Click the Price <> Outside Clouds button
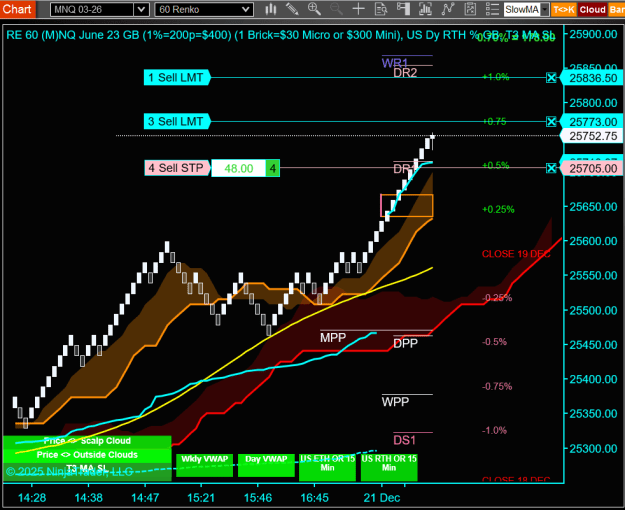This screenshot has width=625, height=510. coord(87,455)
